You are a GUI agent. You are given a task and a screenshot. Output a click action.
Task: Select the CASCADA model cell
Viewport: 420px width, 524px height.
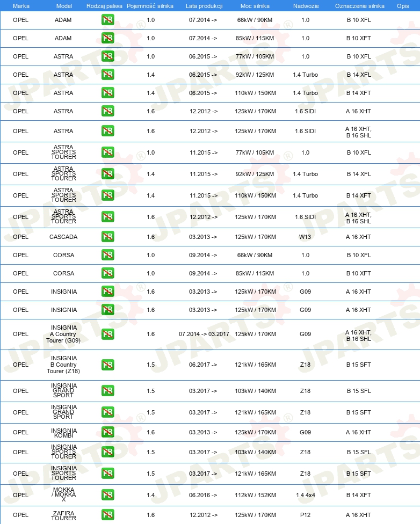63,237
